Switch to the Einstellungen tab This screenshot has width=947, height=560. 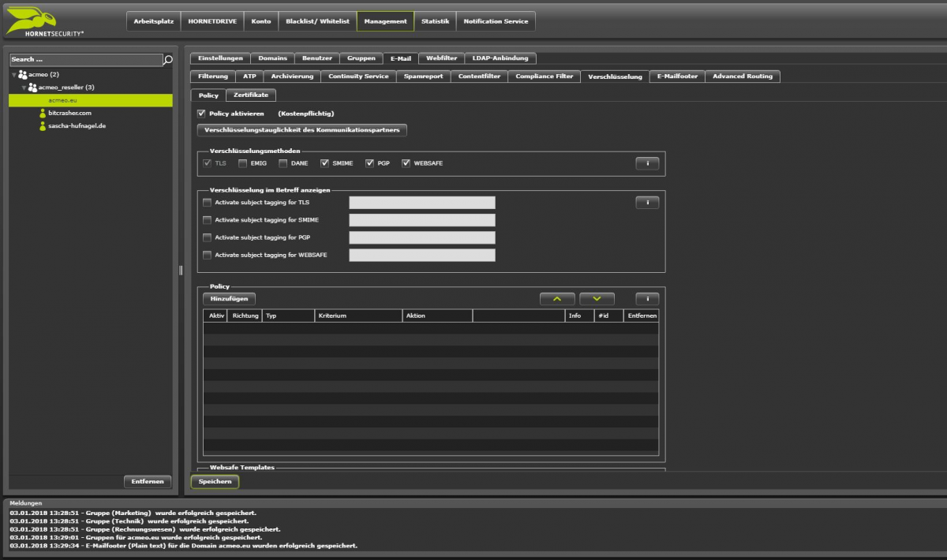click(220, 58)
